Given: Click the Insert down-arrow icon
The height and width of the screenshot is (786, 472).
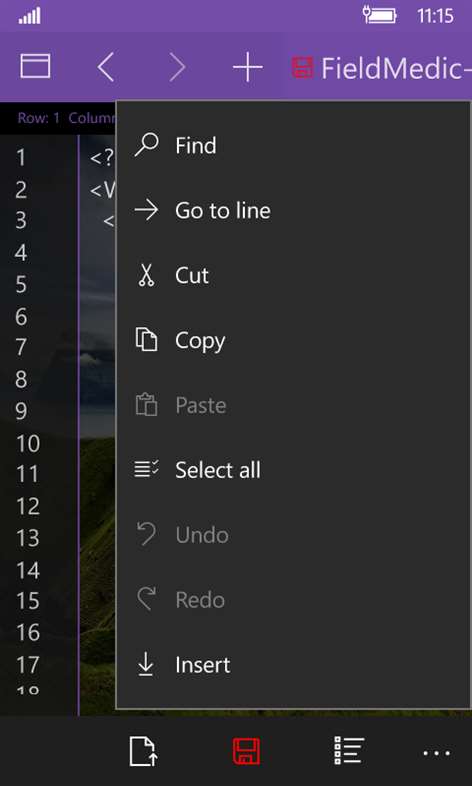Looking at the screenshot, I should 146,665.
